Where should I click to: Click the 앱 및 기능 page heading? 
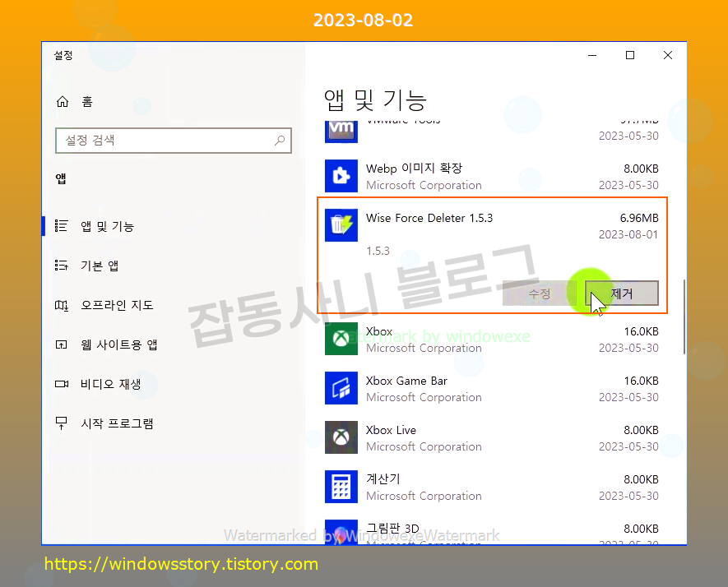[x=375, y=99]
